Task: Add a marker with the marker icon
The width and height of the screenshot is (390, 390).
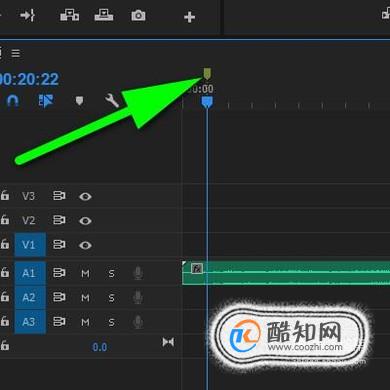Action: (x=79, y=101)
